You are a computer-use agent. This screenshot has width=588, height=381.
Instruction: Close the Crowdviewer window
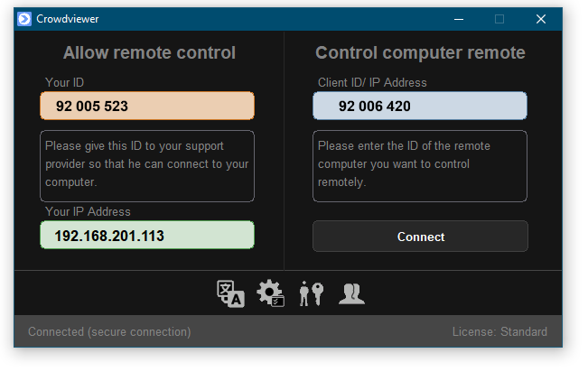coord(541,19)
